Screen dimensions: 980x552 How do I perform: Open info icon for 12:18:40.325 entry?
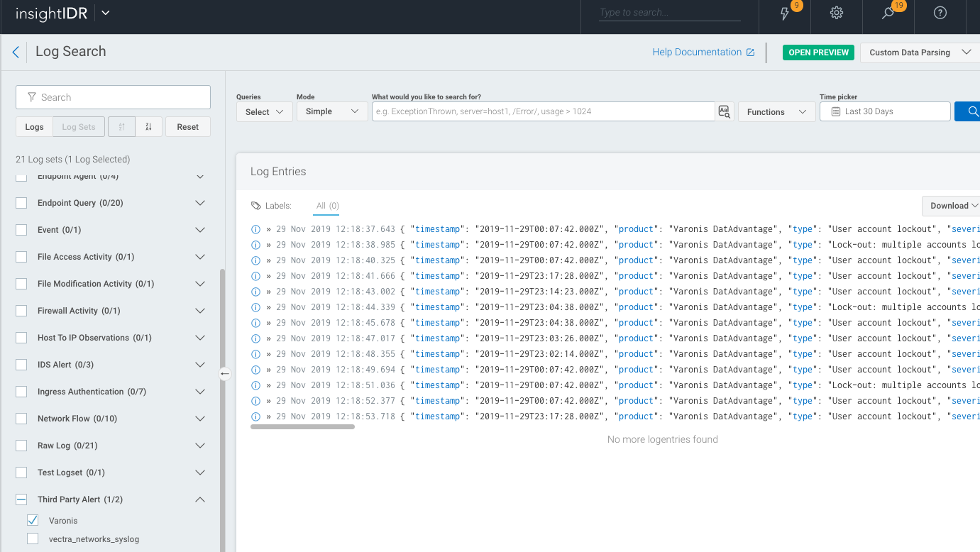(256, 260)
